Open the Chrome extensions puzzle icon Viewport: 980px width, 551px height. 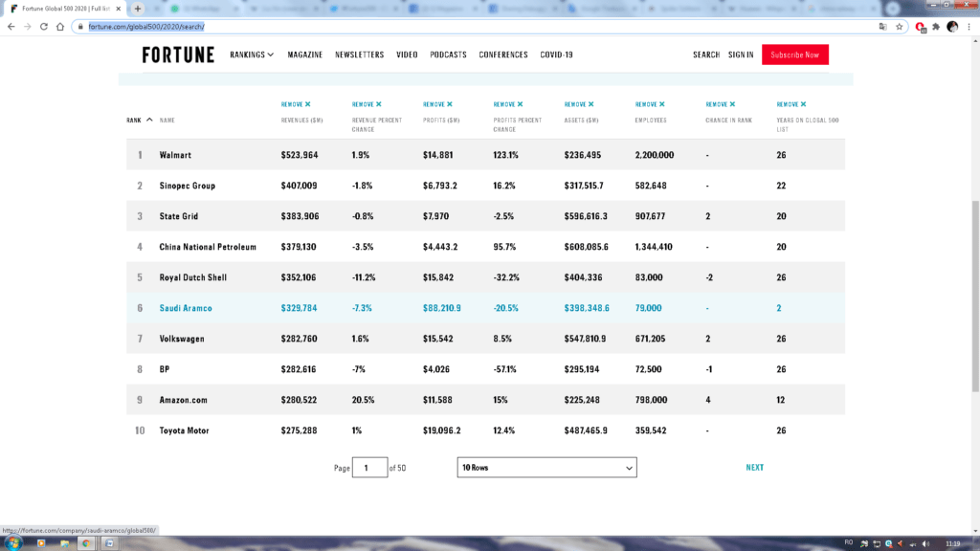point(936,27)
